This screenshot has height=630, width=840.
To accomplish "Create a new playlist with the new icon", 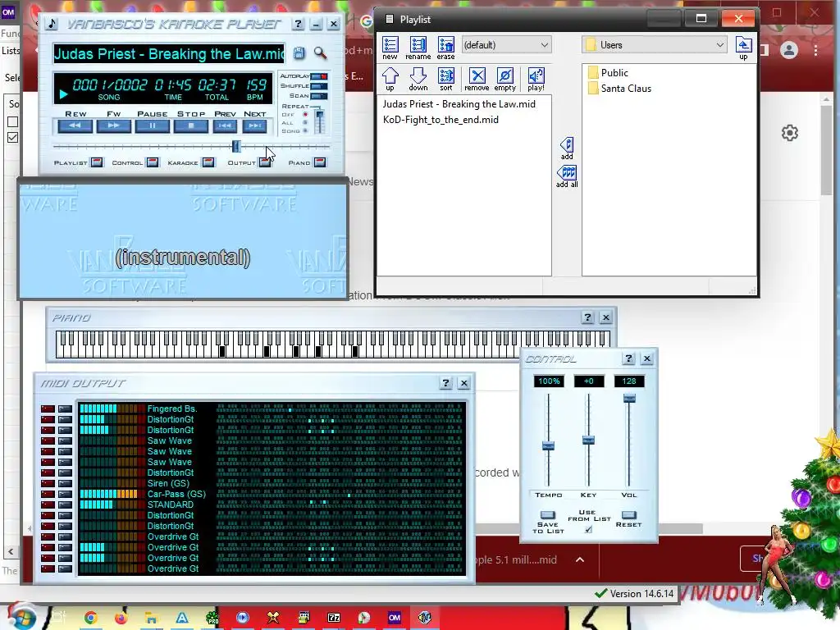I will coord(390,48).
